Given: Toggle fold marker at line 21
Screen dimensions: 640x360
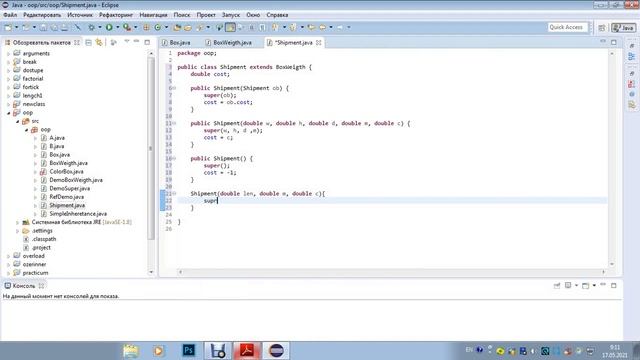Looking at the screenshot, I should (x=174, y=193).
